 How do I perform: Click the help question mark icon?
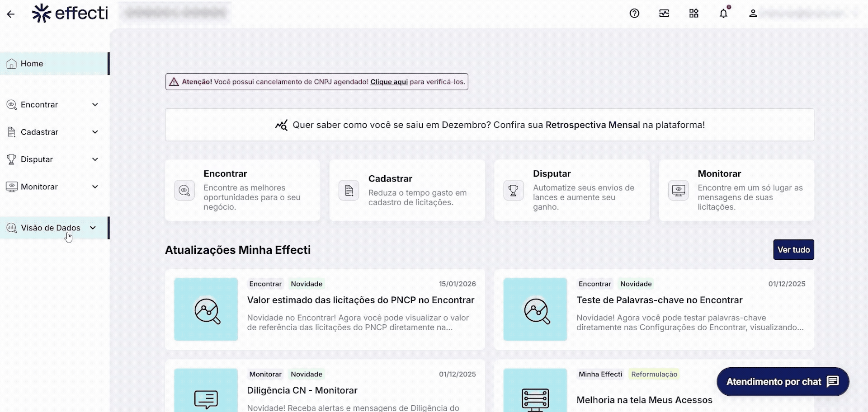634,14
